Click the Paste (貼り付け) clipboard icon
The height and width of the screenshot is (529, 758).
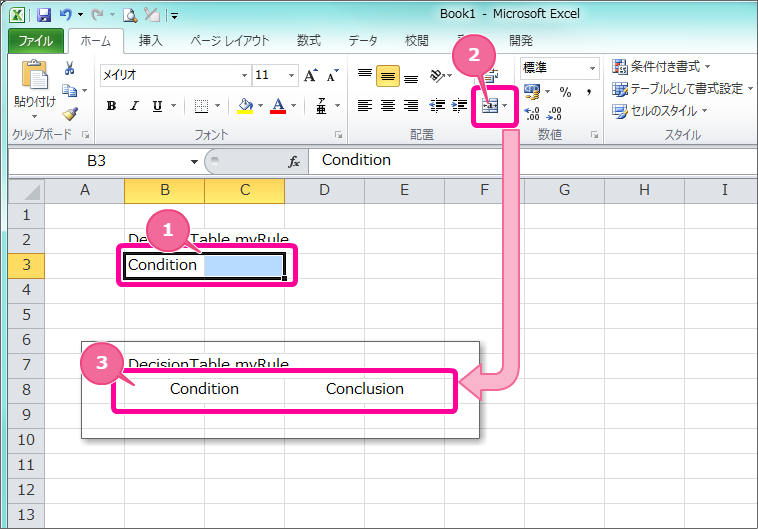[x=35, y=75]
